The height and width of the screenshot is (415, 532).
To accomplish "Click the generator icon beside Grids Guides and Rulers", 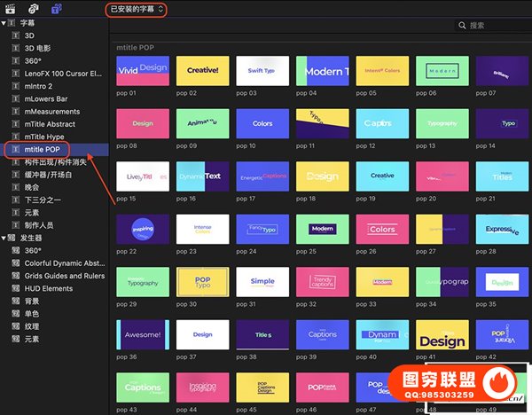I will tap(16, 276).
